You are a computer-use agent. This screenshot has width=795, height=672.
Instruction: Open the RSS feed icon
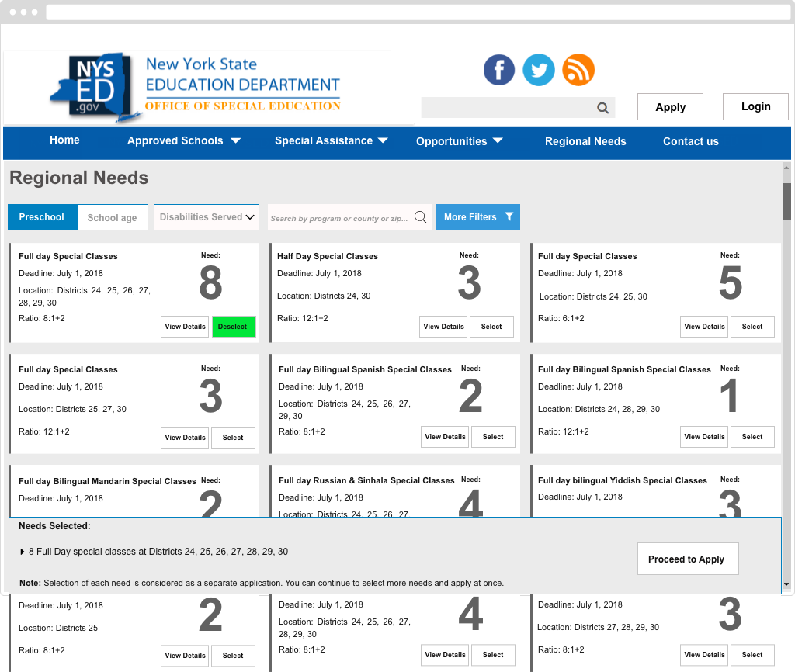(578, 70)
